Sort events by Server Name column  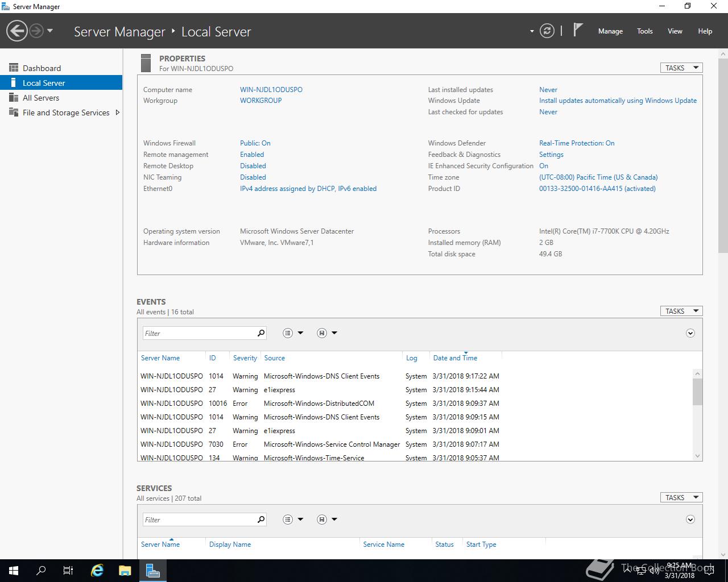[x=160, y=358]
